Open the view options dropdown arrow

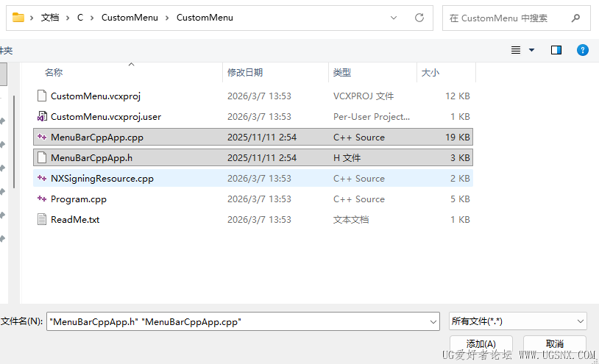[531, 50]
